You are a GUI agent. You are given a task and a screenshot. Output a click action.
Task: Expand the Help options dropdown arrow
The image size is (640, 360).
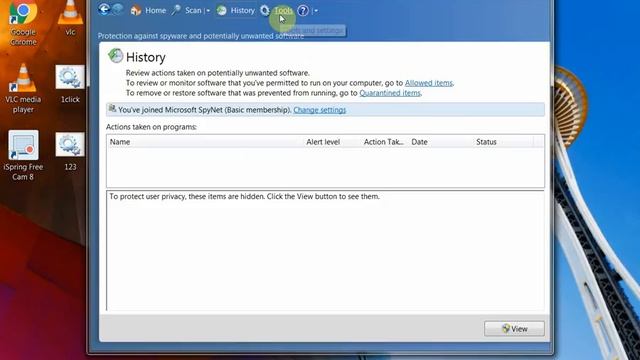(x=316, y=11)
